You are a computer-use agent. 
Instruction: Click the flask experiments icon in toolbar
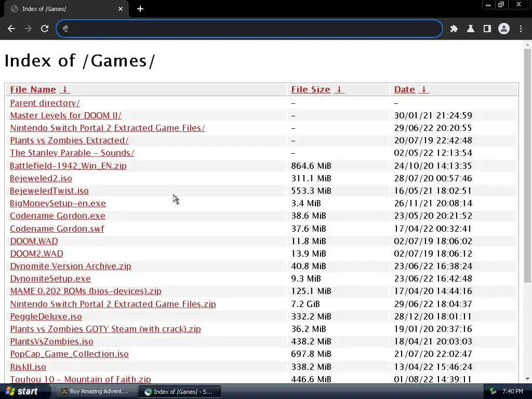click(x=471, y=29)
